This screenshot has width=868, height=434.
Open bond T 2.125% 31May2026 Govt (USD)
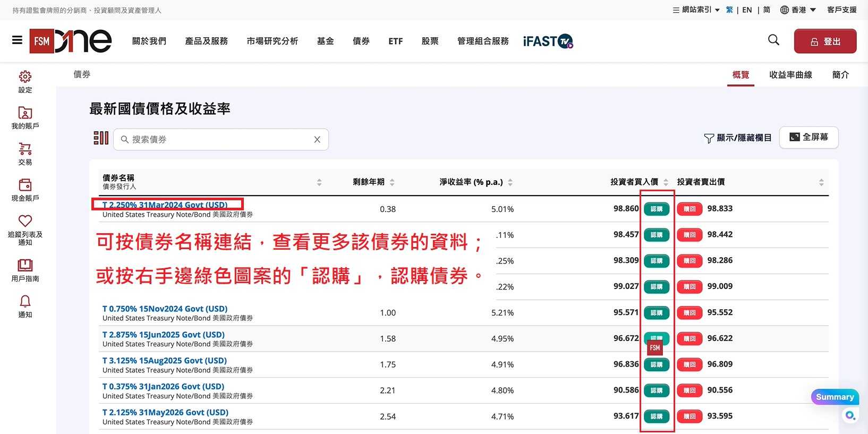[165, 413]
